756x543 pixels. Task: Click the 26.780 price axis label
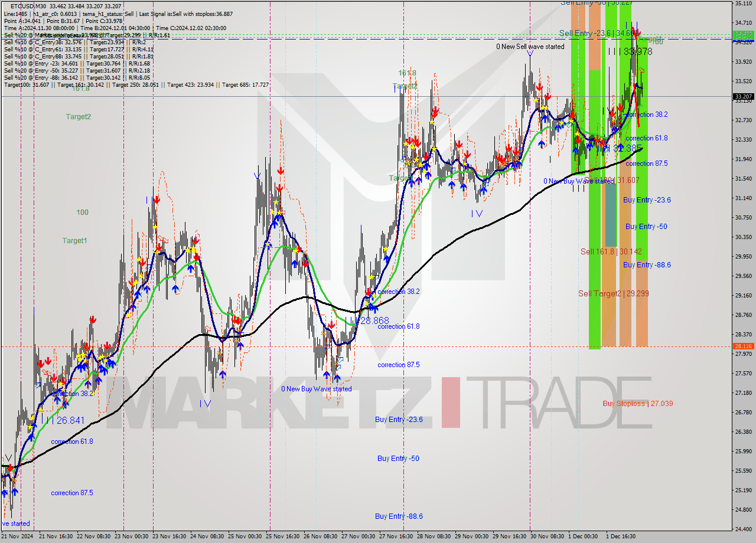[x=743, y=412]
